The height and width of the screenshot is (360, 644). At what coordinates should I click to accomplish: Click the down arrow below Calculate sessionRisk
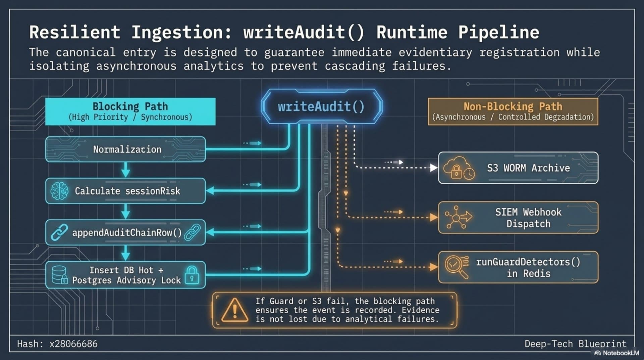(x=125, y=212)
